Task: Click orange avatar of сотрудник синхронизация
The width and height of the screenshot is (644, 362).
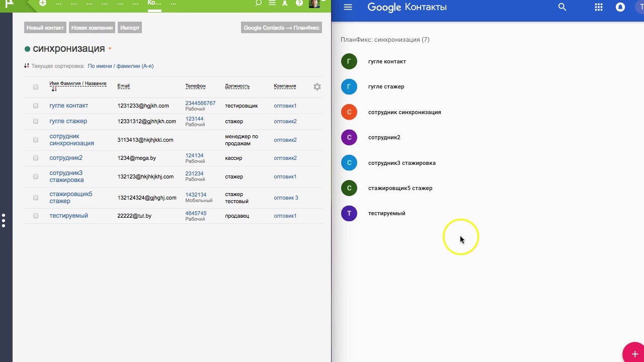Action: click(349, 112)
